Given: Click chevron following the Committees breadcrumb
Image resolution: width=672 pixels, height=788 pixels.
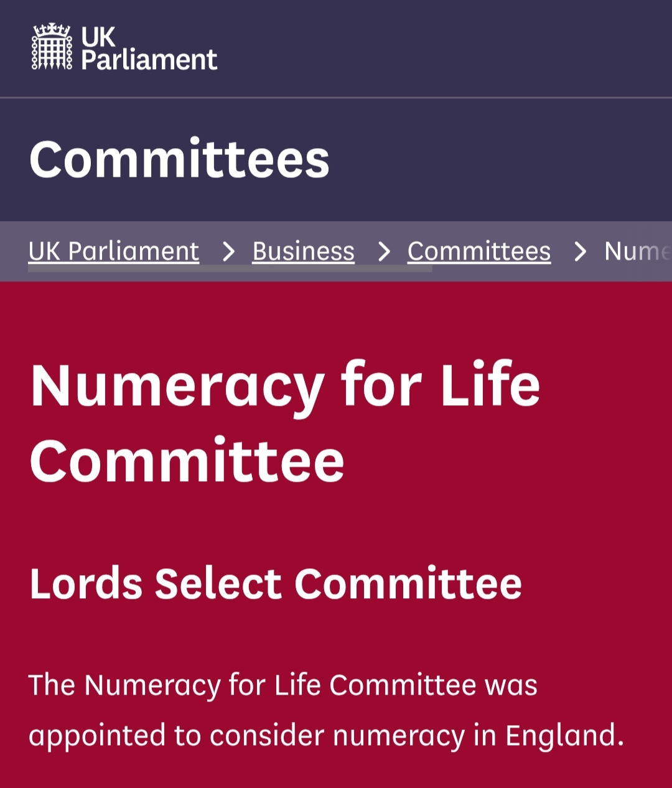Looking at the screenshot, I should pos(580,252).
